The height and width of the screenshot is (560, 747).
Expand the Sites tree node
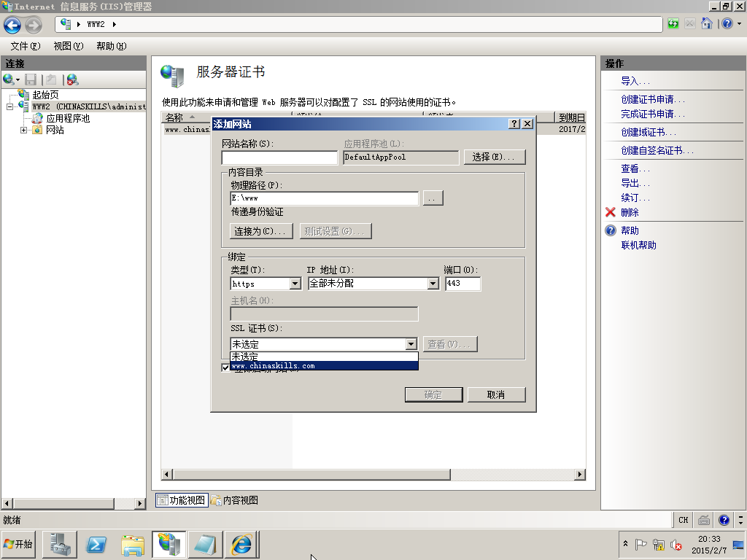[x=23, y=130]
